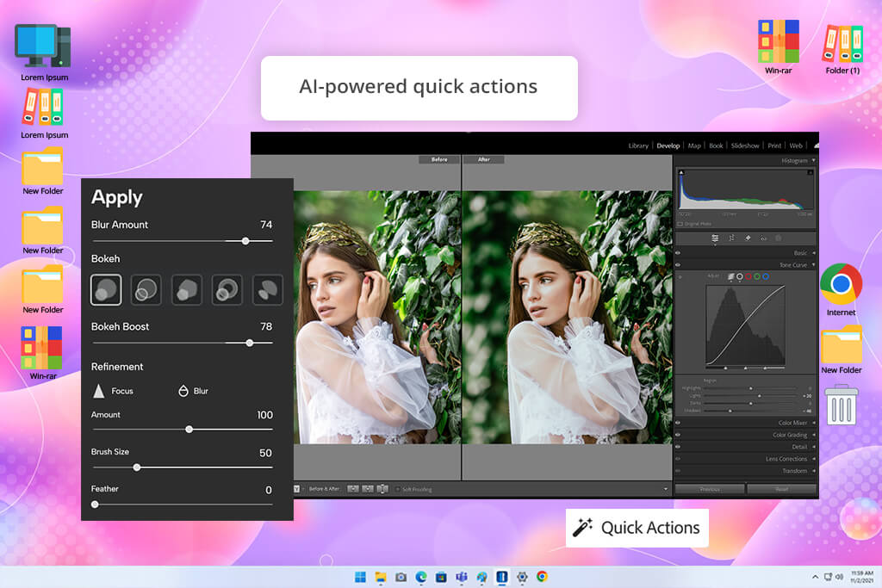The width and height of the screenshot is (882, 588).
Task: Click the Previous button
Action: coord(710,489)
